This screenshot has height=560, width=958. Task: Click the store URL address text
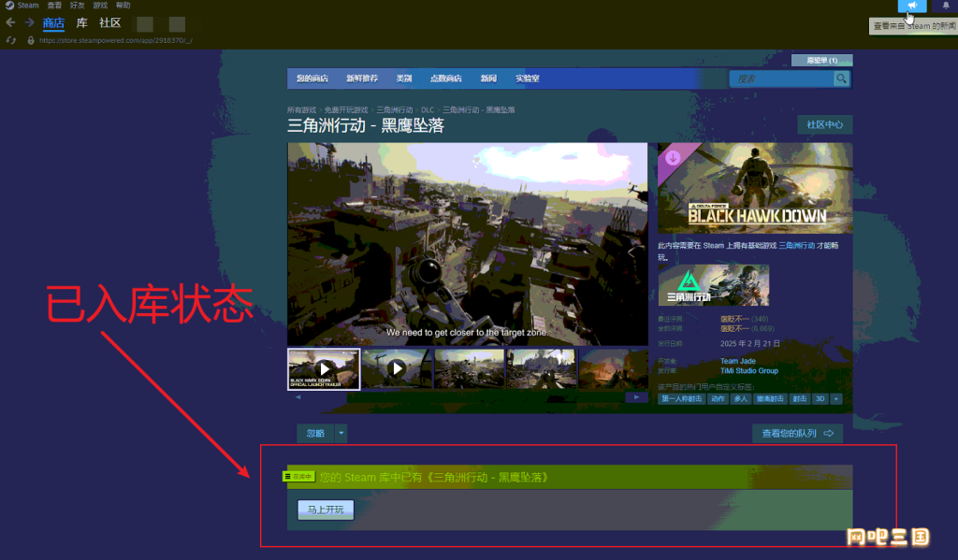(115, 40)
